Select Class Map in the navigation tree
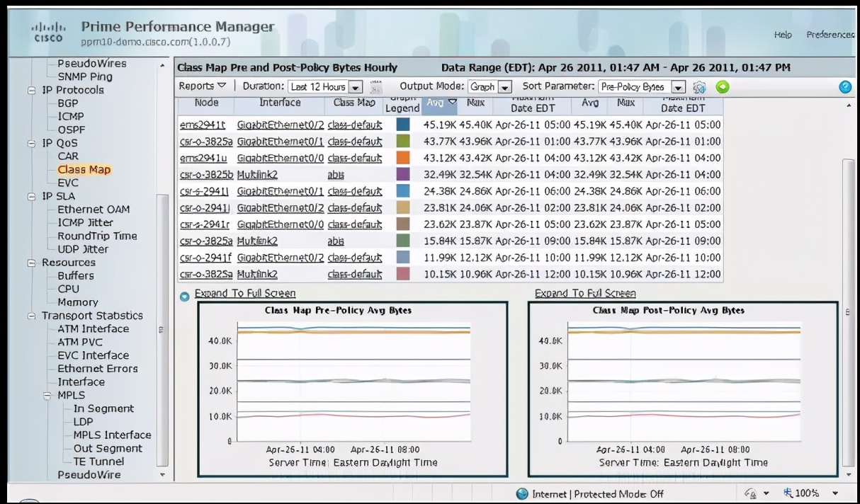 84,170
